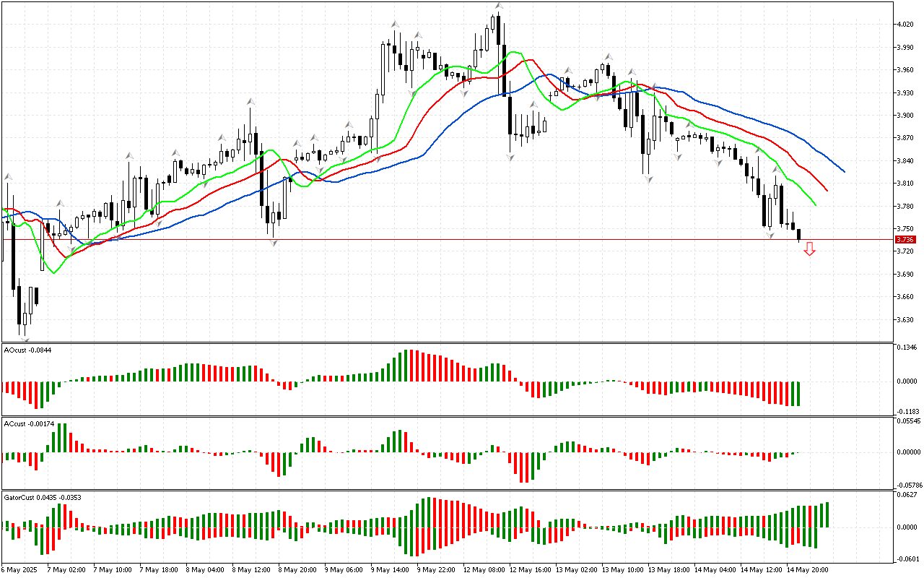Click the last black candle on the chart
The width and height of the screenshot is (924, 578).
coord(798,234)
